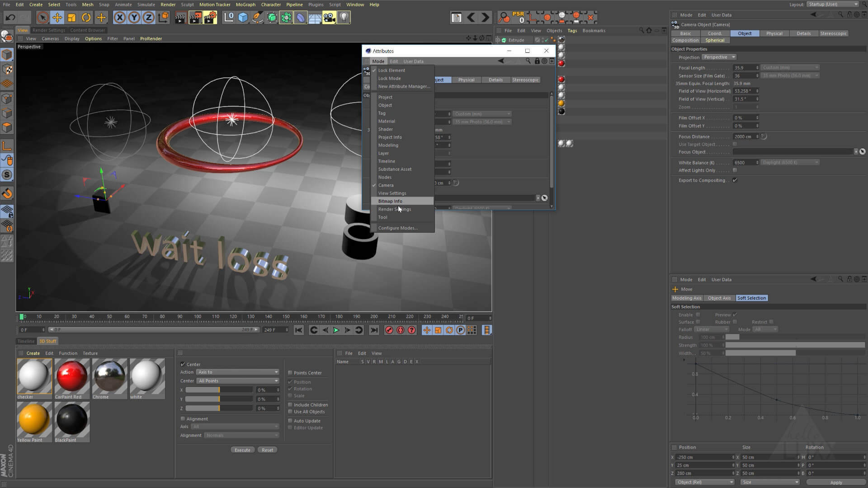
Task: Select the Rotate tool icon
Action: click(86, 18)
